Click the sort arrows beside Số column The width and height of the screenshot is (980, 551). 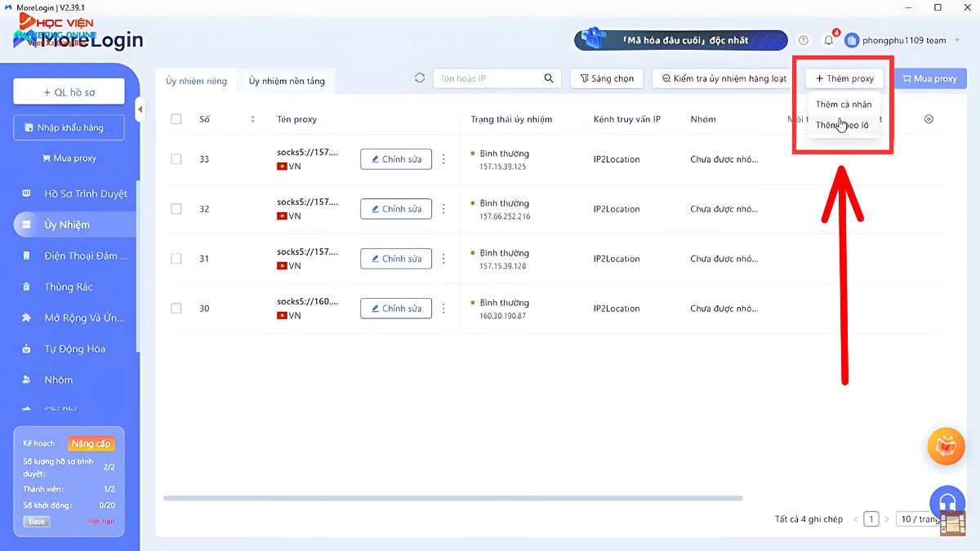(252, 119)
